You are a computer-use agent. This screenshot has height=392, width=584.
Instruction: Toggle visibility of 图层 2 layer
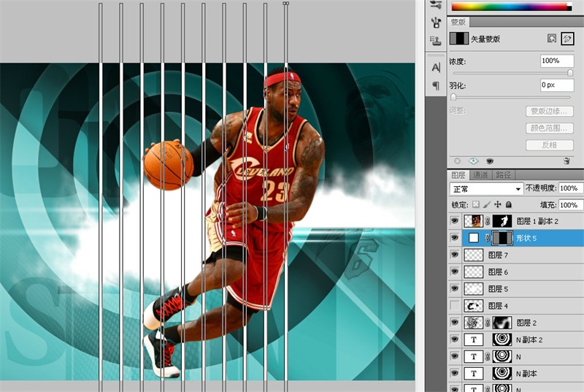(456, 323)
